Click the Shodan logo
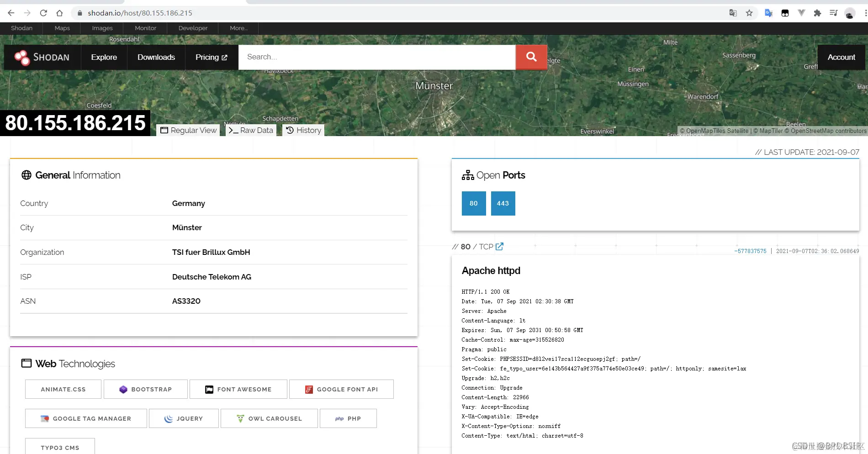 [42, 57]
